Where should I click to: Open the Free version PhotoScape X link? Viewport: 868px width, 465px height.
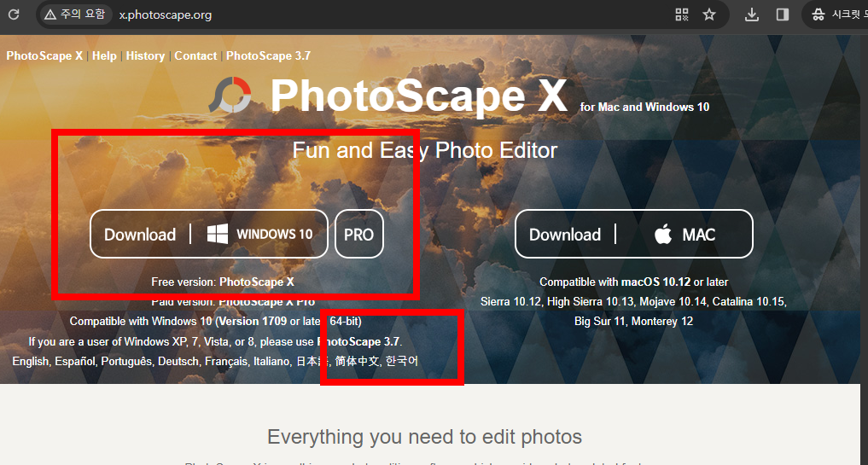point(256,282)
